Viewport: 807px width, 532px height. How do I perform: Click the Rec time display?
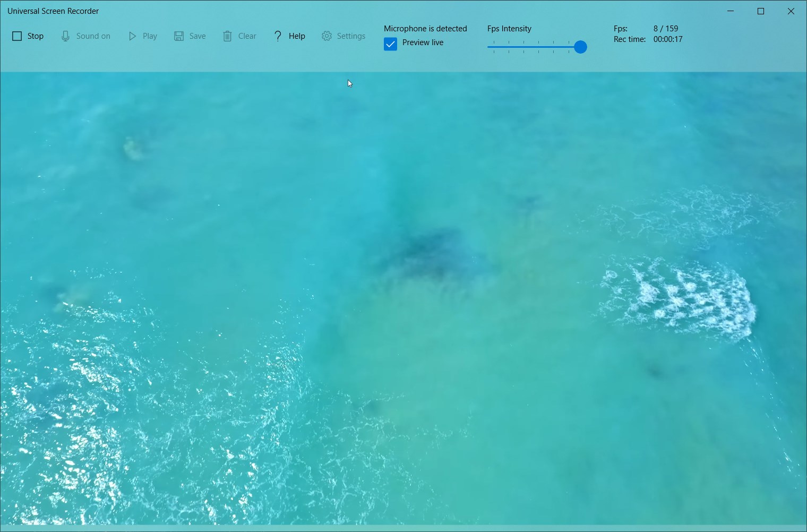[x=649, y=39]
